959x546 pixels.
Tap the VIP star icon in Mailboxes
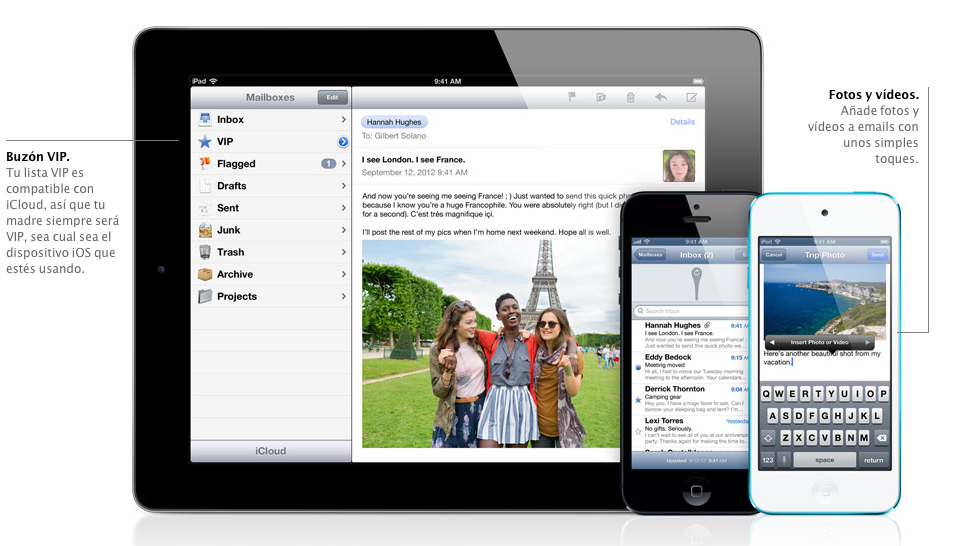point(204,142)
